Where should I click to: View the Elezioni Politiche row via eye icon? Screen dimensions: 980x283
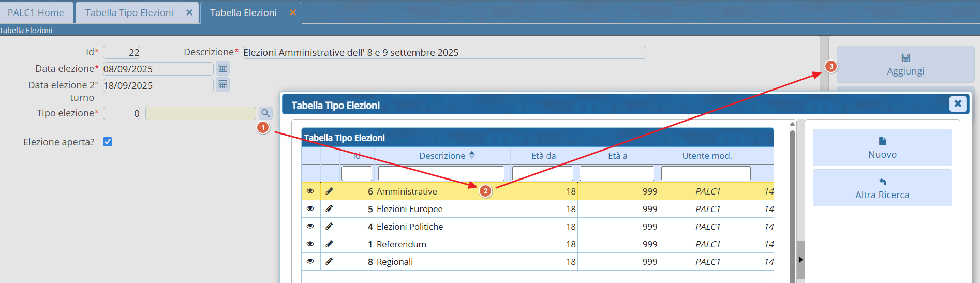(310, 226)
